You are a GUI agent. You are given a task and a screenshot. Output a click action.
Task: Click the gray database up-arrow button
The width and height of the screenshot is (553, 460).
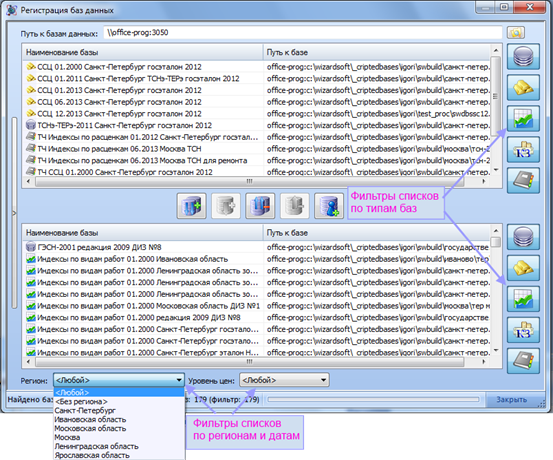pyautogui.click(x=294, y=206)
